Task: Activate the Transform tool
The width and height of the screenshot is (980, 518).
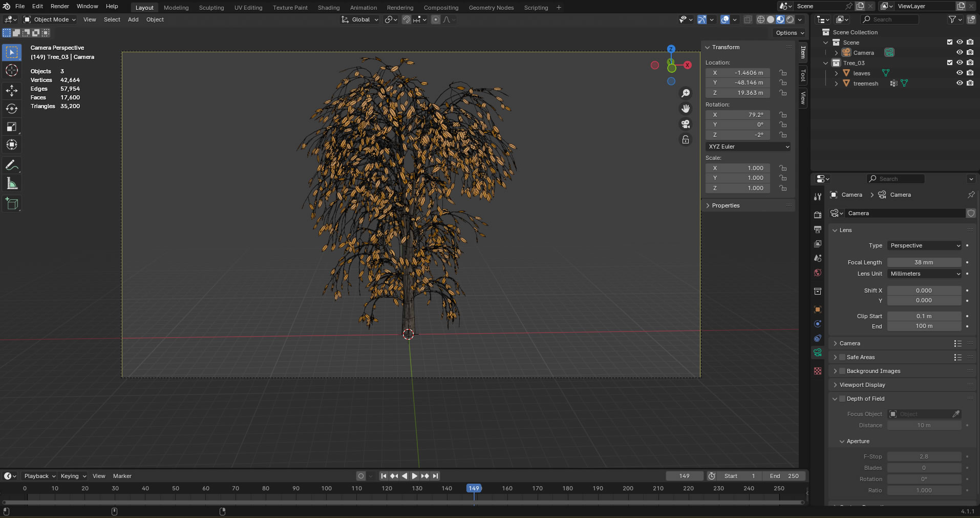Action: (12, 144)
